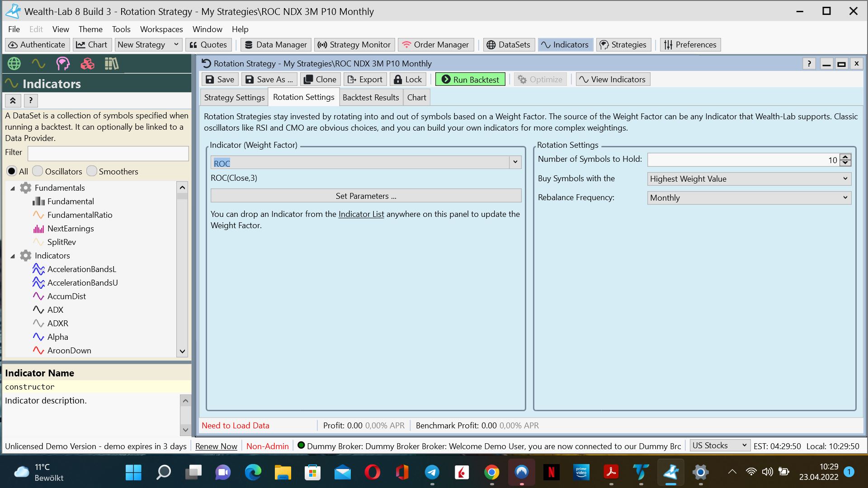Click Save As button
This screenshot has width=868, height=488.
pyautogui.click(x=269, y=80)
